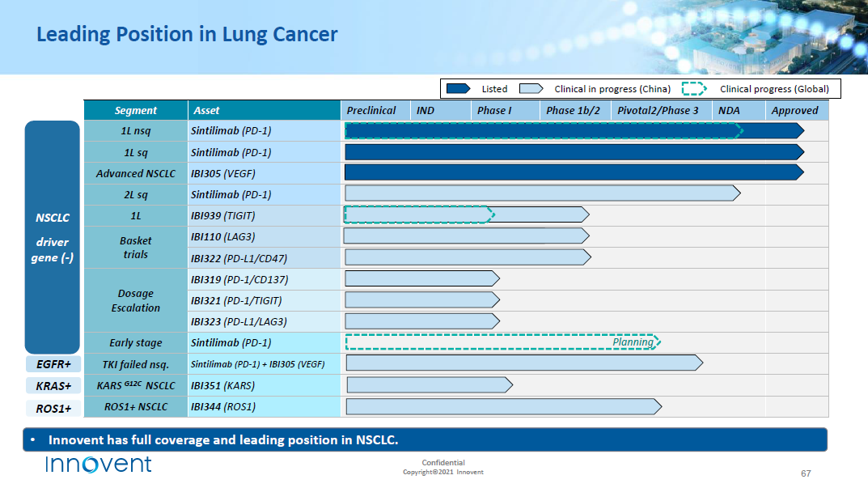Click the IBI323 (PD-L1/LAG3) progress arrow
The image size is (868, 488).
click(x=422, y=321)
